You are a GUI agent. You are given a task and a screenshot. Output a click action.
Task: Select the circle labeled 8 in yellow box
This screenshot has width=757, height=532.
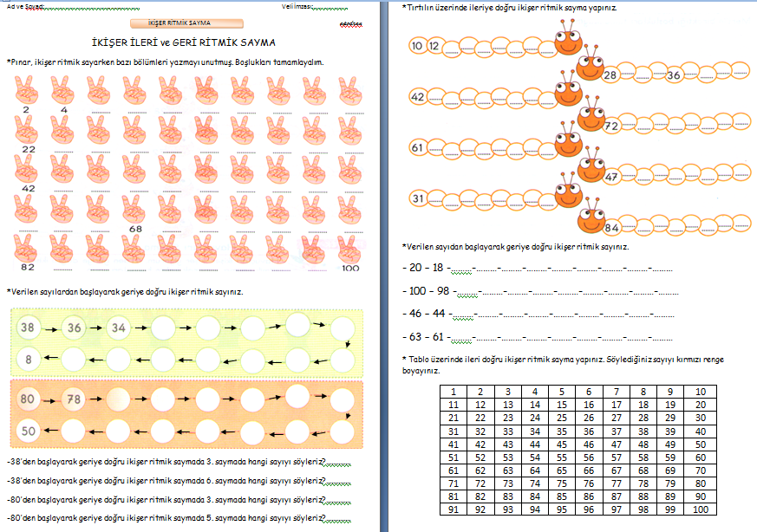tap(29, 359)
